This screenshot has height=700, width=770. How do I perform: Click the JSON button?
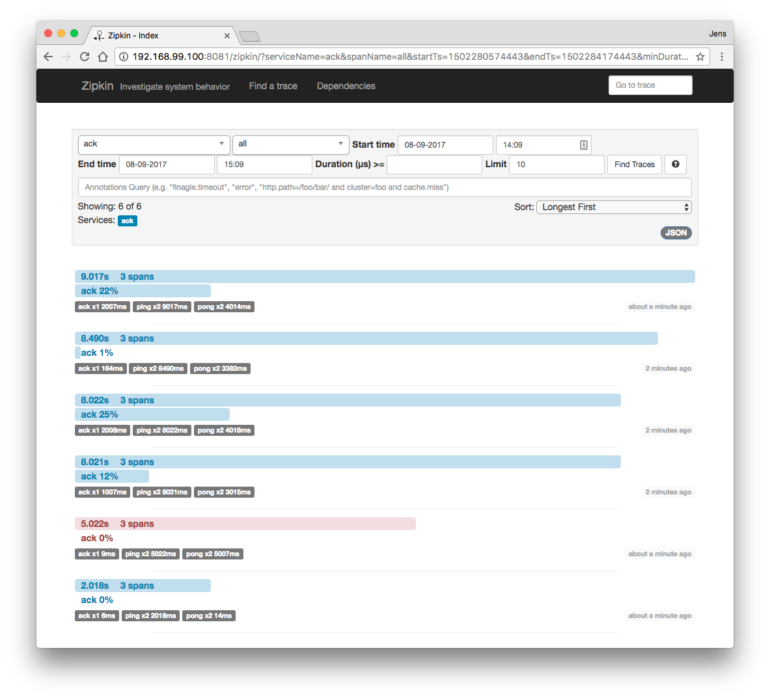[676, 233]
